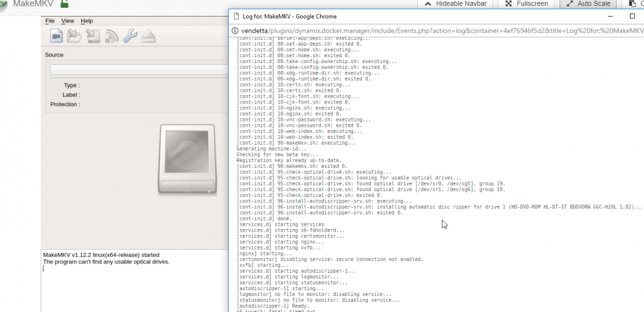Click '[services.d] starting logmonitor...' line
The height and width of the screenshot is (312, 644).
click(x=287, y=277)
